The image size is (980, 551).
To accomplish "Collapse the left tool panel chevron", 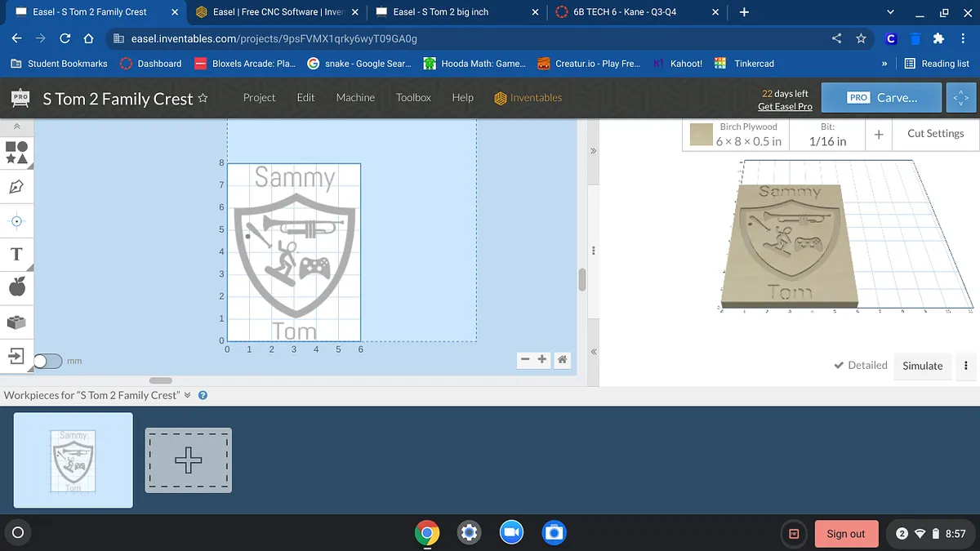I will coord(16,127).
